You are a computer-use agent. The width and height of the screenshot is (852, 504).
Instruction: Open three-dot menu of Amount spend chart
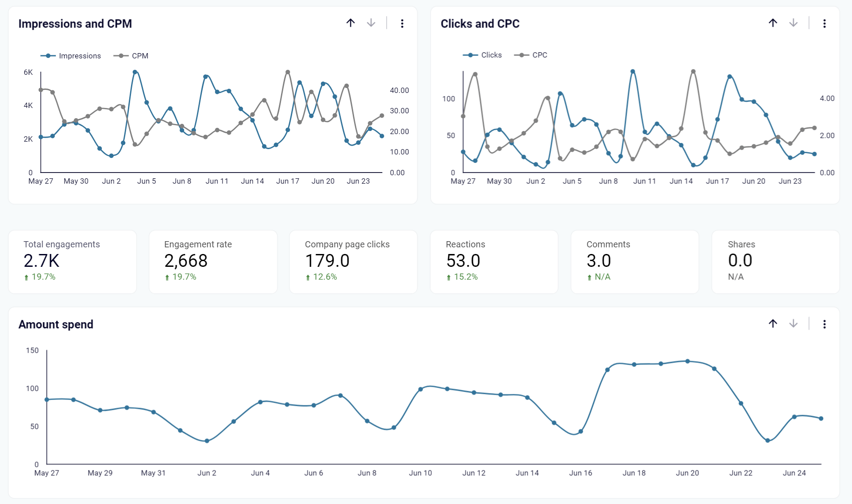824,324
